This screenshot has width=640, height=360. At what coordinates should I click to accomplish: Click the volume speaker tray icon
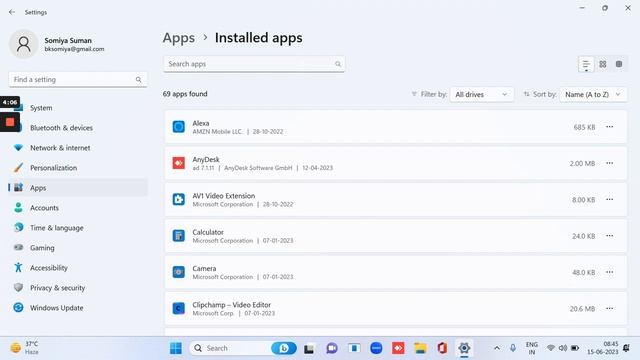pyautogui.click(x=563, y=348)
